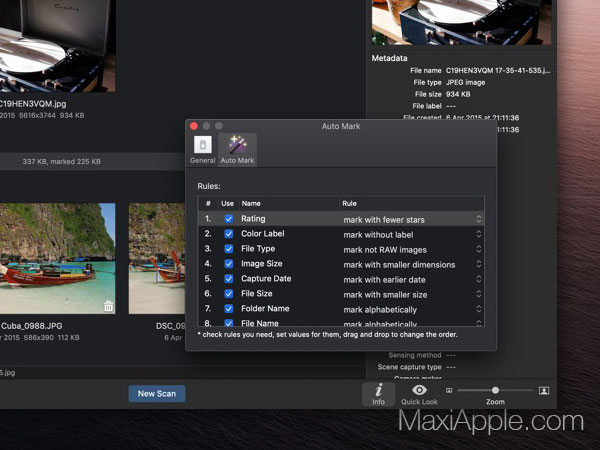Uncheck the Color Label rule checkbox

[x=228, y=234]
